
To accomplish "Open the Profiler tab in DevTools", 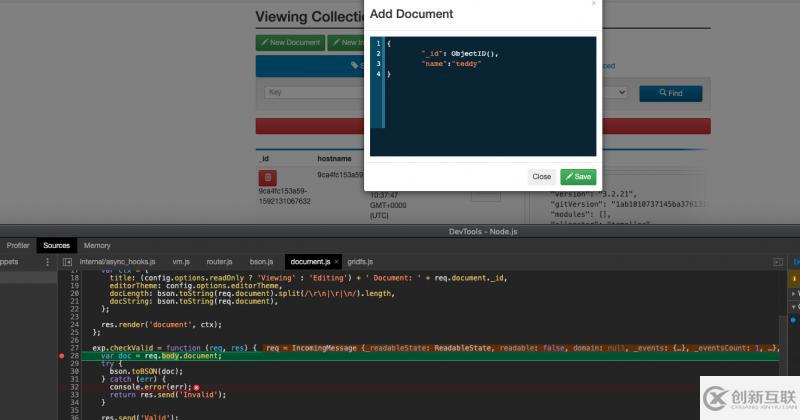I will pyautogui.click(x=18, y=245).
